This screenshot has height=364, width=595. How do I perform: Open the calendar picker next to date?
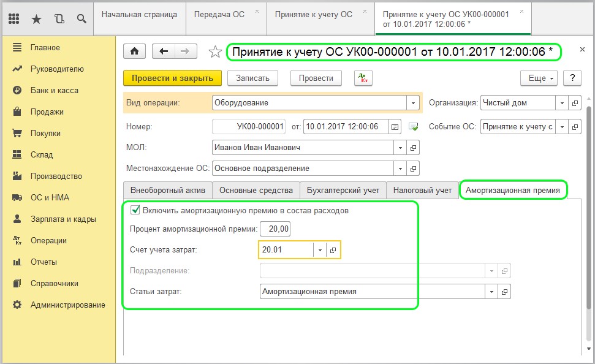click(x=395, y=127)
